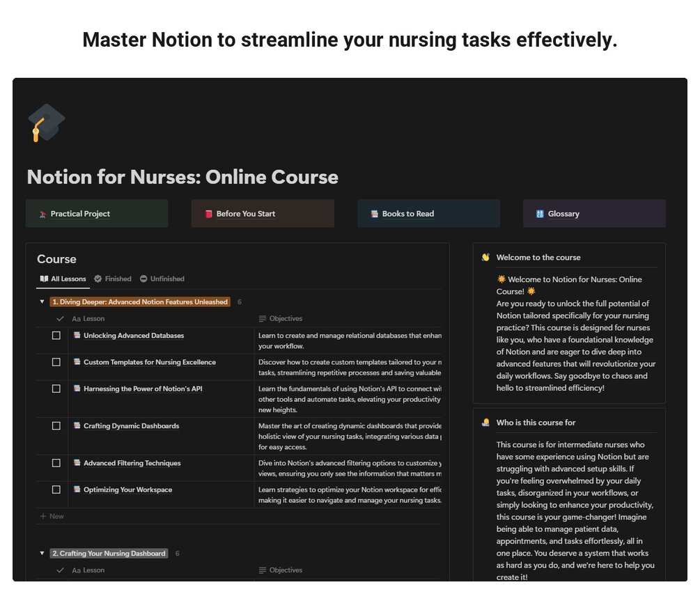Check off Harnessing the Power of Notion's API

pos(56,389)
